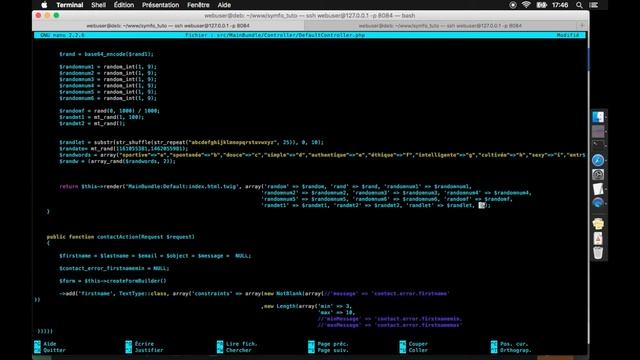Viewport: 640px width, 360px height.
Task: Place cursor on the $randomf = rand line
Action: coord(109,111)
